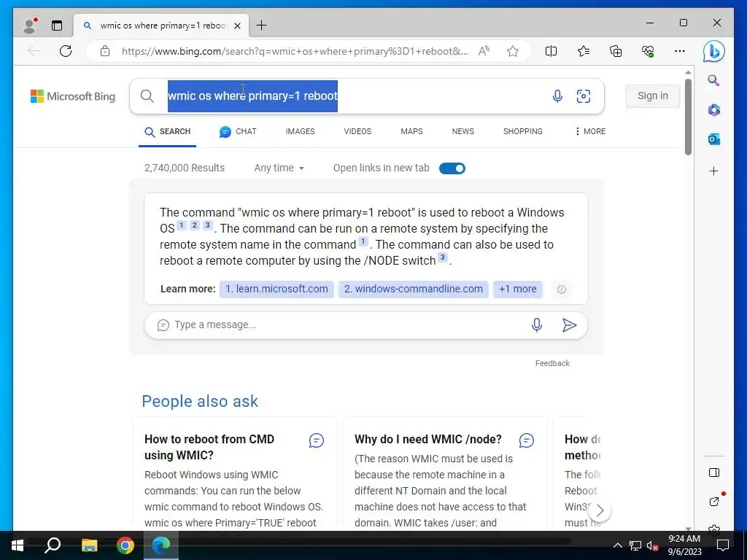Screen dimensions: 747x560
Task: Open volume control in system tray
Action: 651,545
